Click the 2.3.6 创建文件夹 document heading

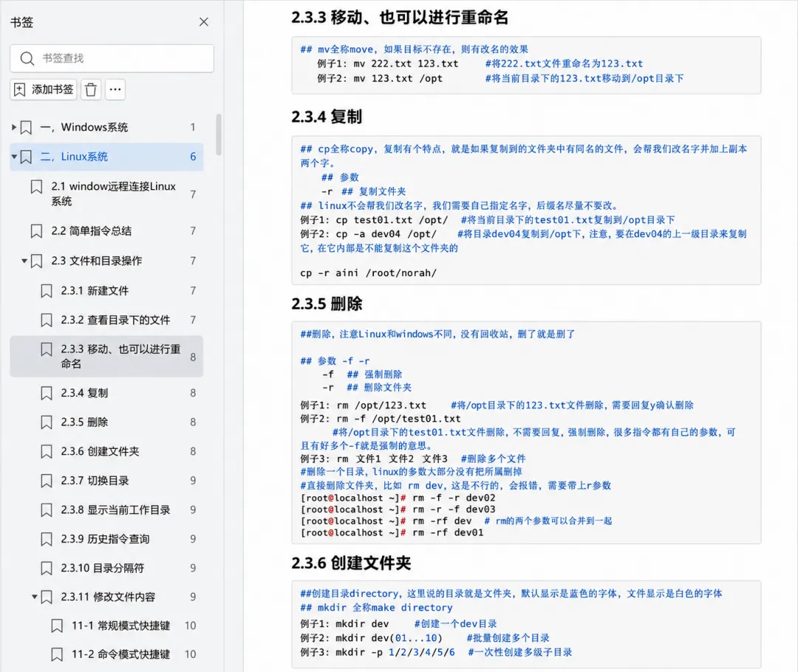[351, 563]
